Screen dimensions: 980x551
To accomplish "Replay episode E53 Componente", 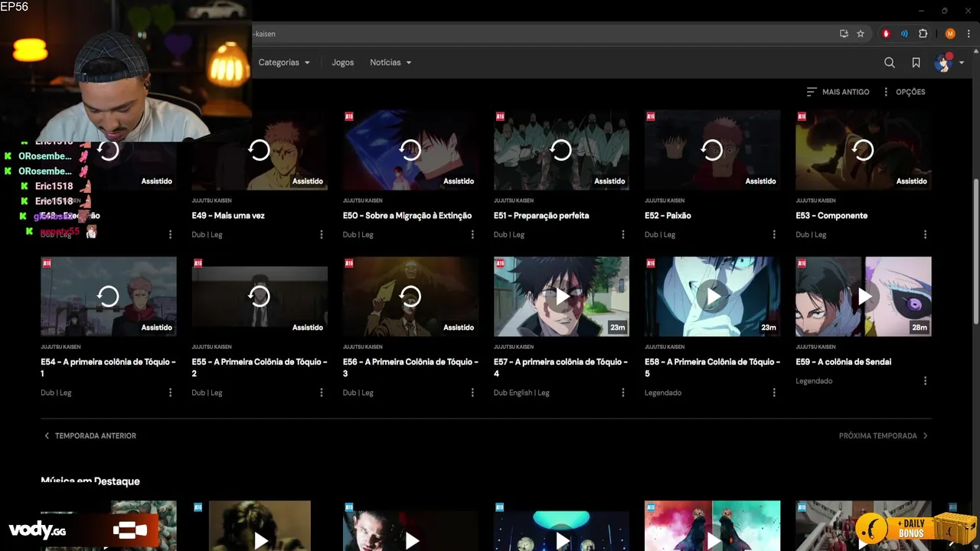I will (x=863, y=150).
